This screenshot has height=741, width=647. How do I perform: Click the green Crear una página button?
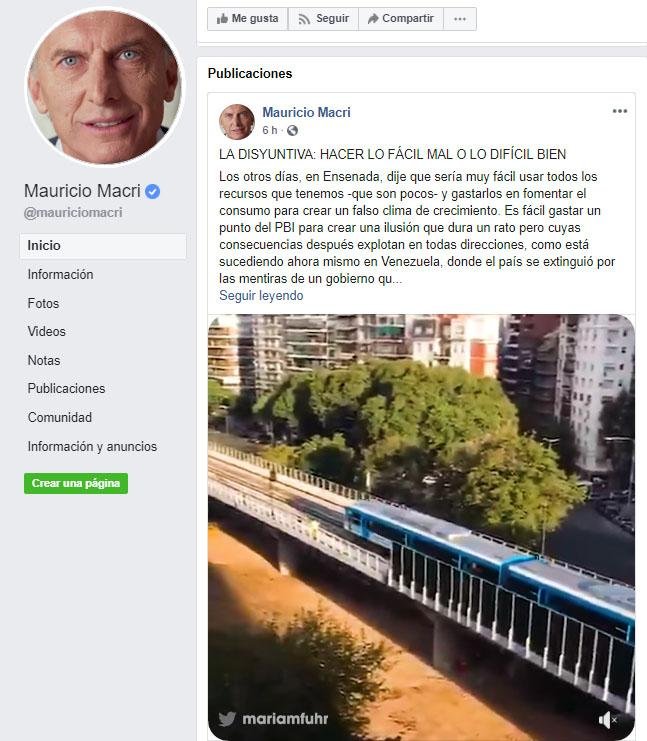tap(76, 483)
